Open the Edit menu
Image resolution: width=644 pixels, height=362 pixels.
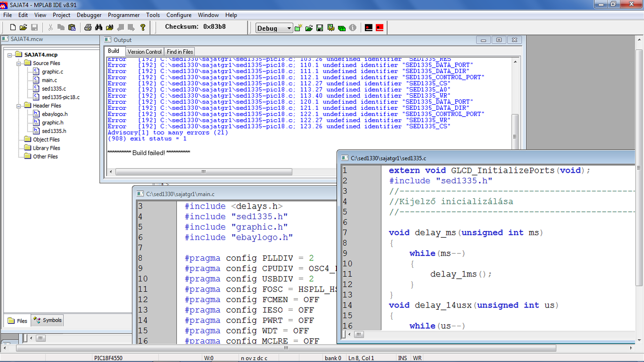pyautogui.click(x=23, y=15)
